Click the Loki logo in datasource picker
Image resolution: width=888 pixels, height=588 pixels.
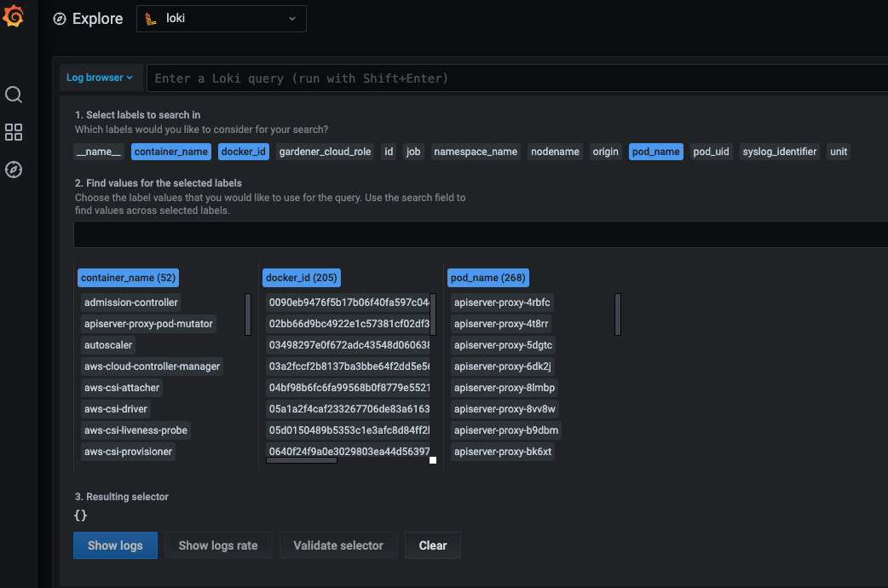pos(151,19)
